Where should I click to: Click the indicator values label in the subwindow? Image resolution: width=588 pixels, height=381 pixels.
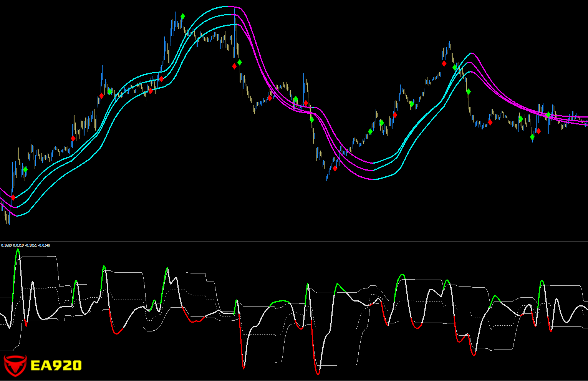coord(26,245)
